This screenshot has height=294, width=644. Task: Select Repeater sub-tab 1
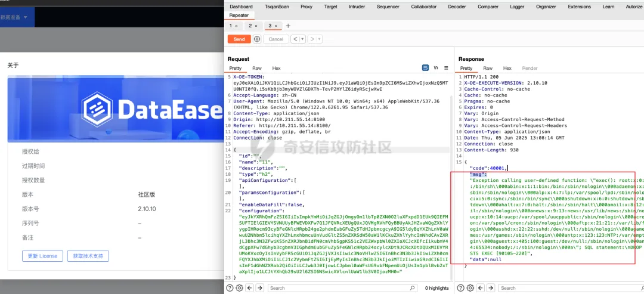pyautogui.click(x=231, y=26)
